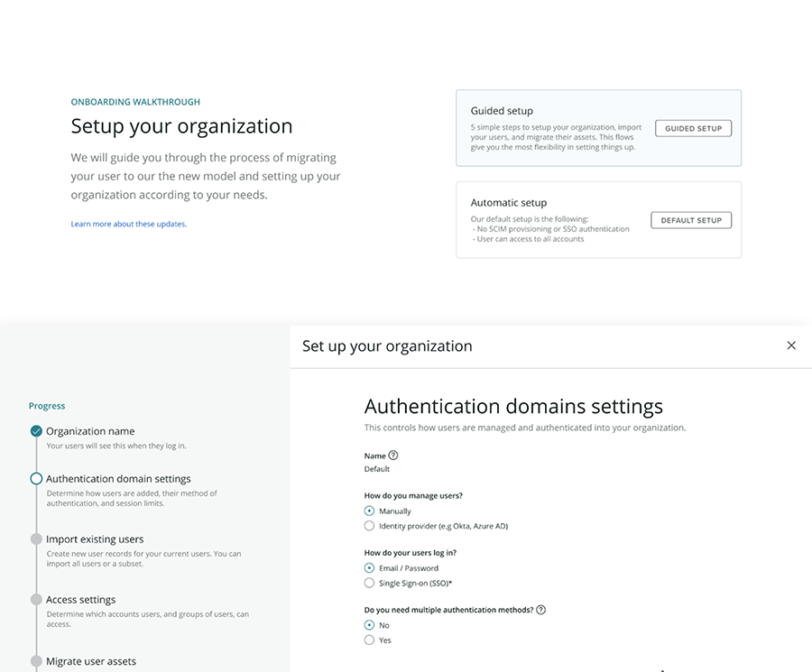Click the Import existing users step dot

[x=36, y=539]
